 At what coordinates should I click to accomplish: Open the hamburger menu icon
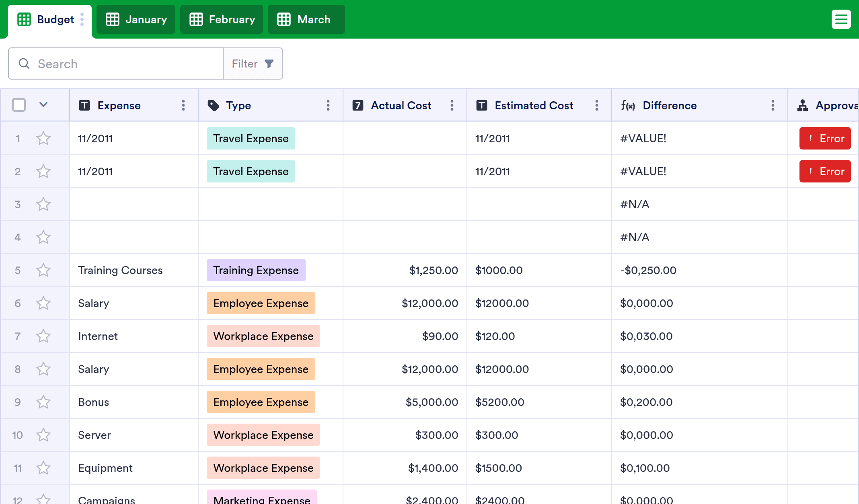[x=841, y=19]
